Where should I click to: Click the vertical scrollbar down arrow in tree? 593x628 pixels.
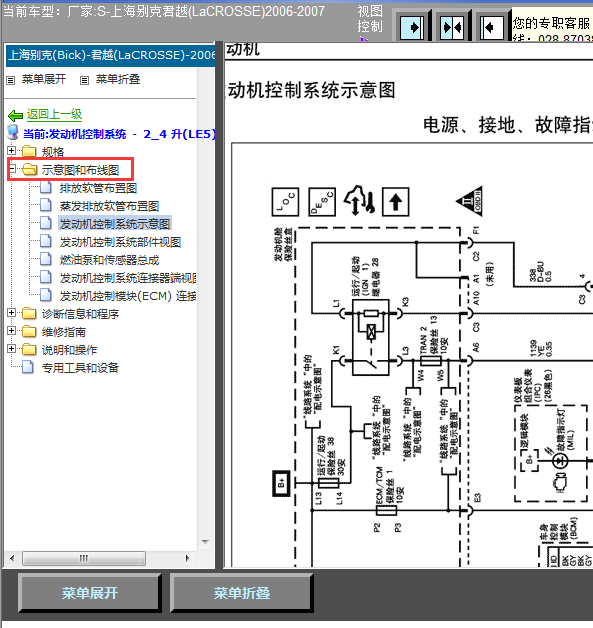[x=205, y=541]
